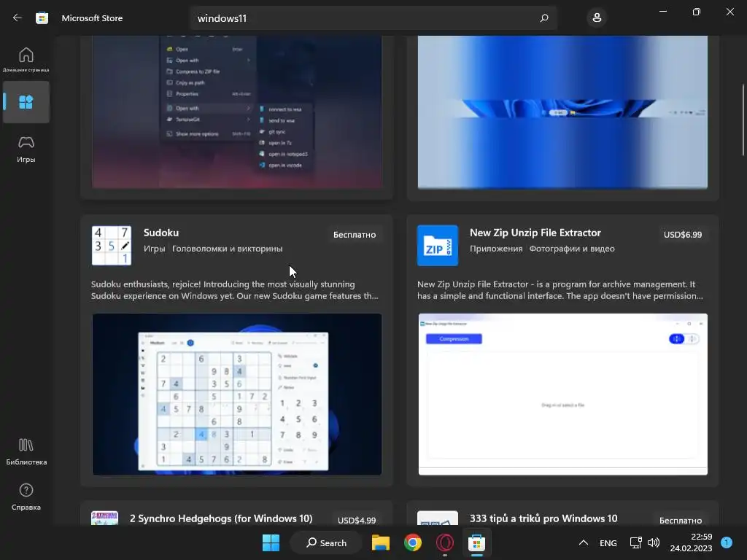Open the user profile account icon
747x560 pixels.
coord(597,18)
